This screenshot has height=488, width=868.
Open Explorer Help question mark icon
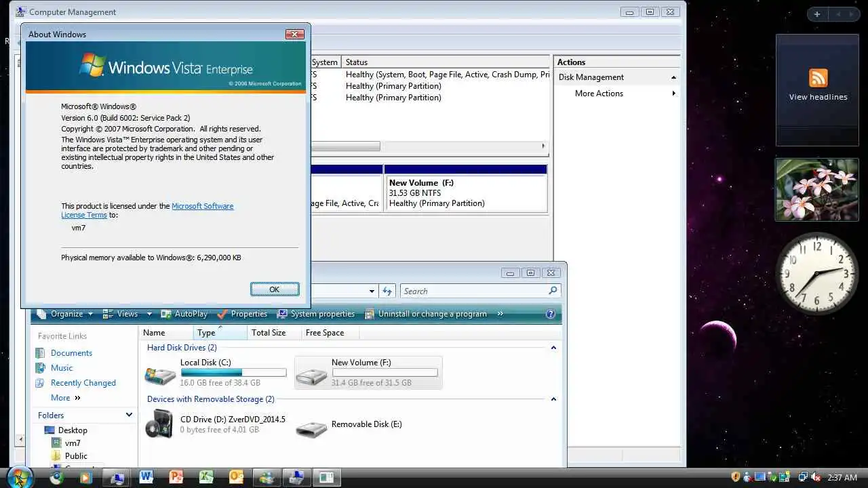(x=551, y=314)
